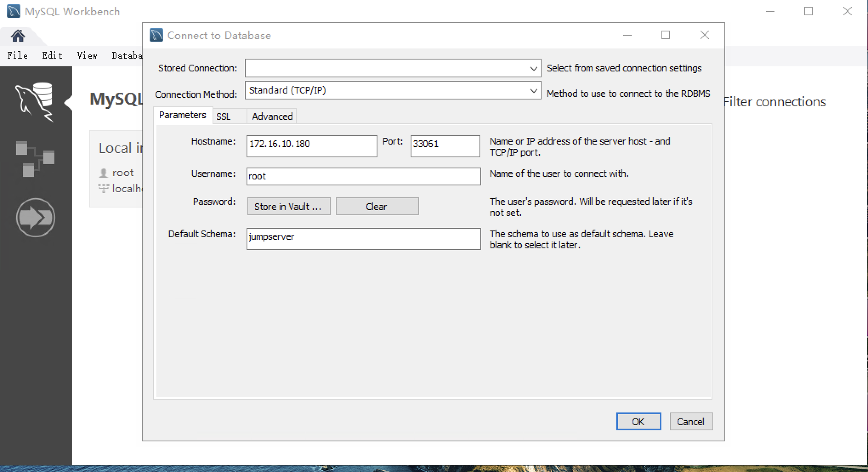
Task: Click the Store in Vault button
Action: [x=289, y=206]
